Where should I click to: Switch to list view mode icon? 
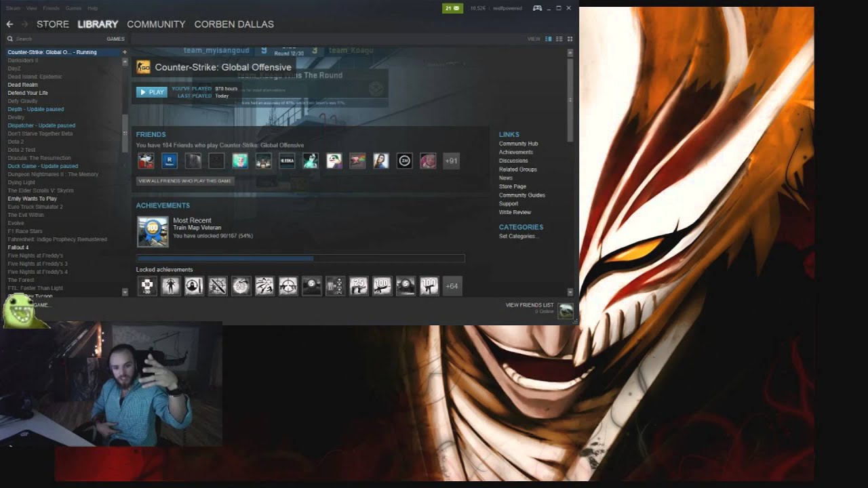tap(559, 39)
